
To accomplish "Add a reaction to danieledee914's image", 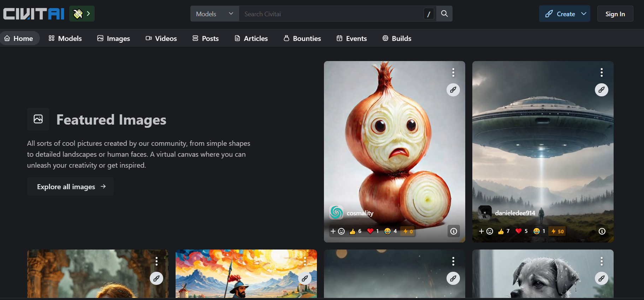I will point(486,231).
